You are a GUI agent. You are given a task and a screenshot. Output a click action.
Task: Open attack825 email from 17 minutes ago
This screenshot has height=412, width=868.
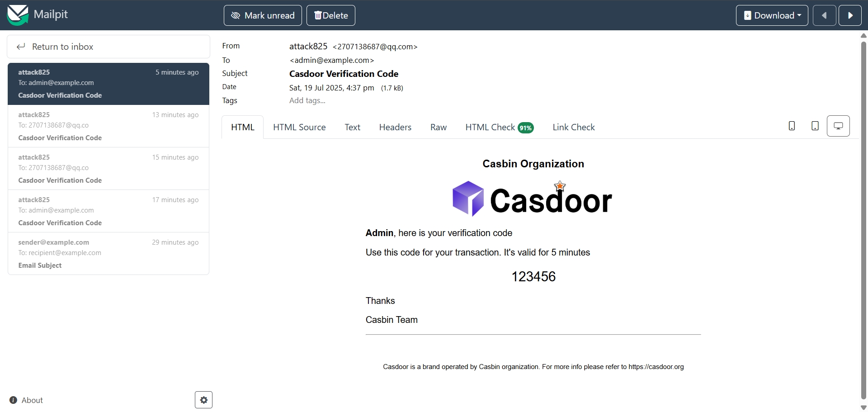pos(108,211)
